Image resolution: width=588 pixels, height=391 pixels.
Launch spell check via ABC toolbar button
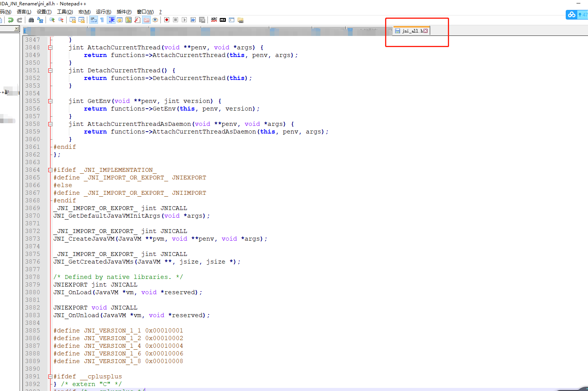pyautogui.click(x=214, y=20)
